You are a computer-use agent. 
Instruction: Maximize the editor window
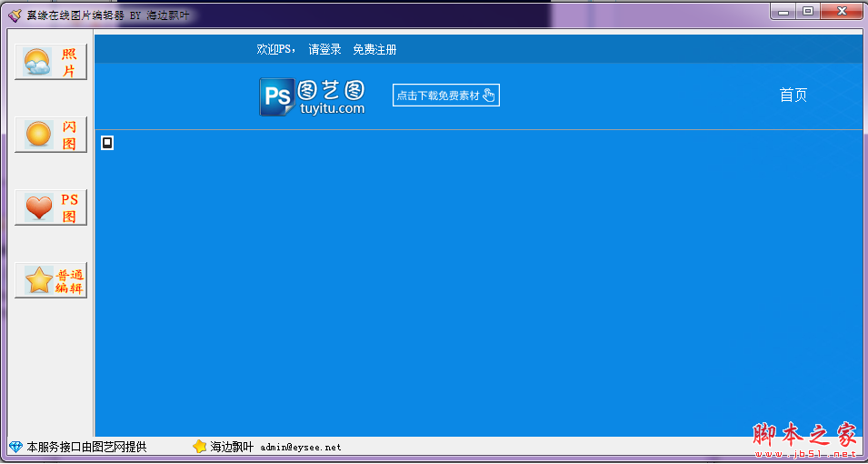click(x=808, y=11)
